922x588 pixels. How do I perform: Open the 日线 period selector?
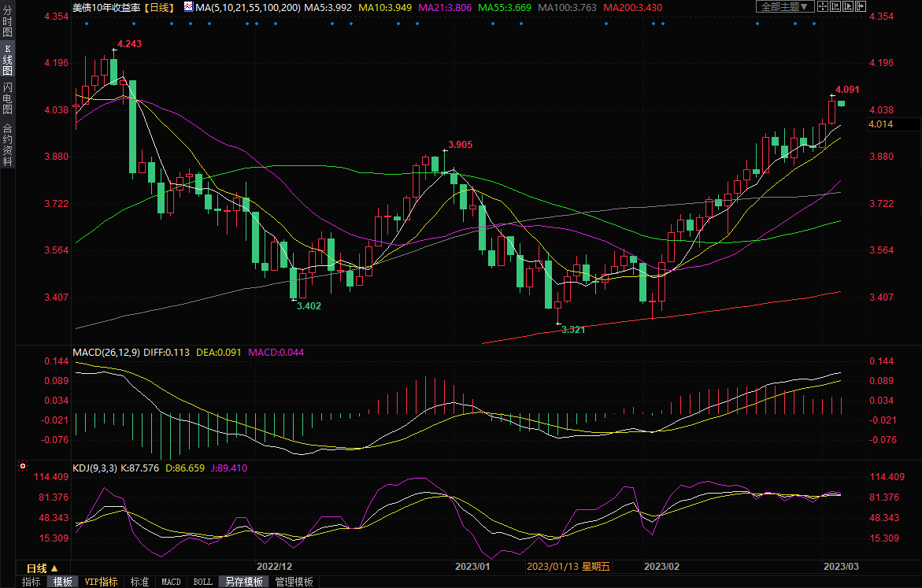click(43, 568)
